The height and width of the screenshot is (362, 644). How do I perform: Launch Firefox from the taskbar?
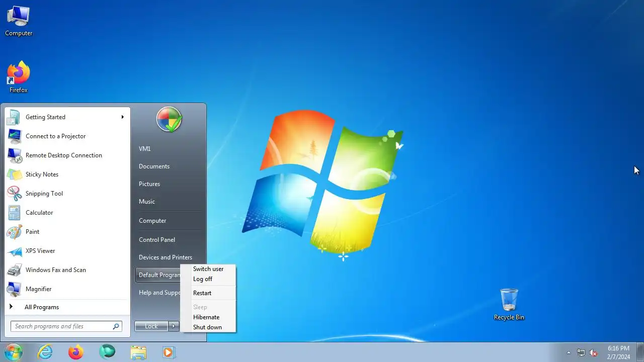[x=76, y=352]
